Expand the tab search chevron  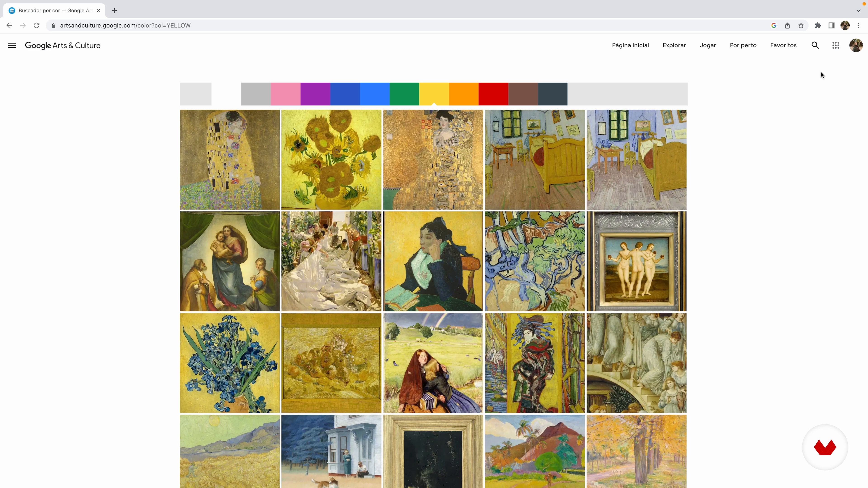coord(859,11)
